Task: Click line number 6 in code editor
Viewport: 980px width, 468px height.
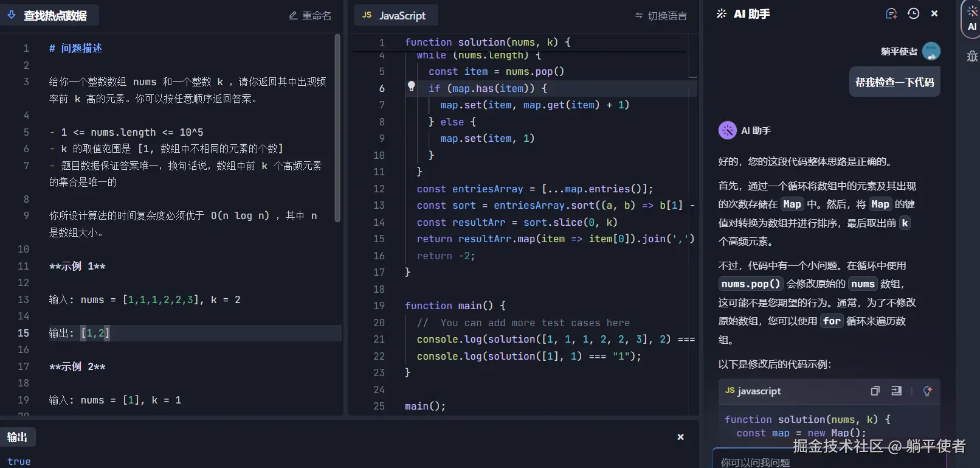Action: coord(382,88)
